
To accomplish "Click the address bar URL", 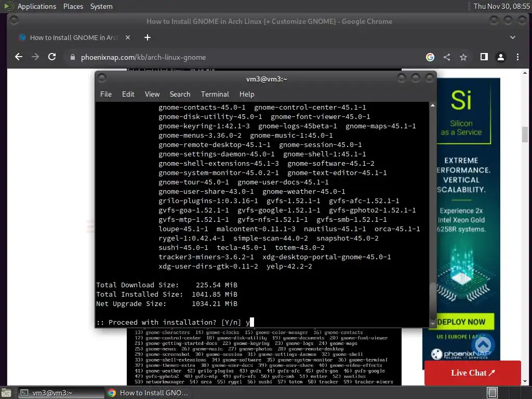I will point(143,57).
